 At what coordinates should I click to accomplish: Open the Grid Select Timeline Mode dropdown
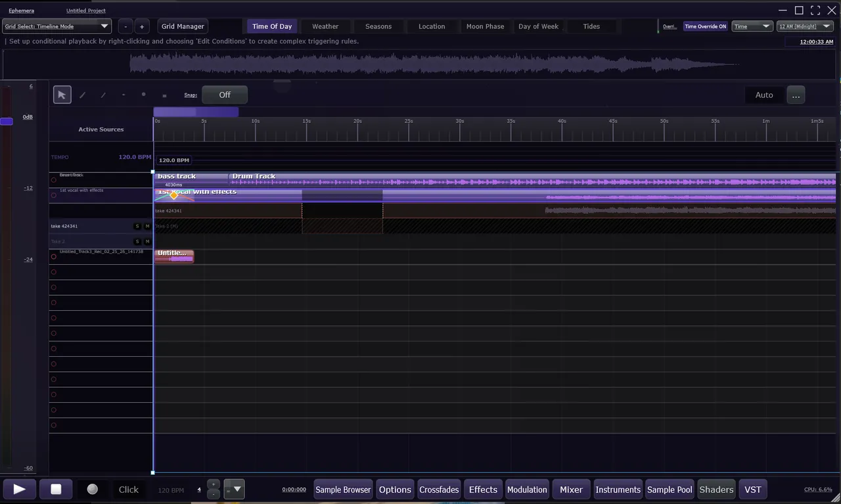click(x=57, y=26)
